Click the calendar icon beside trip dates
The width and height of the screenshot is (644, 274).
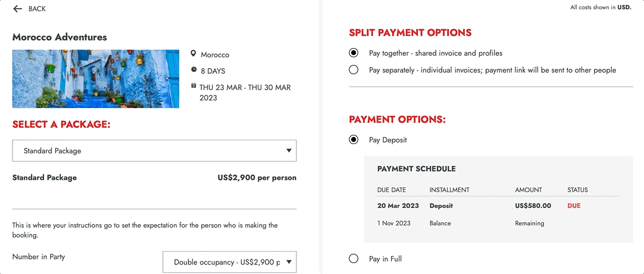point(193,86)
